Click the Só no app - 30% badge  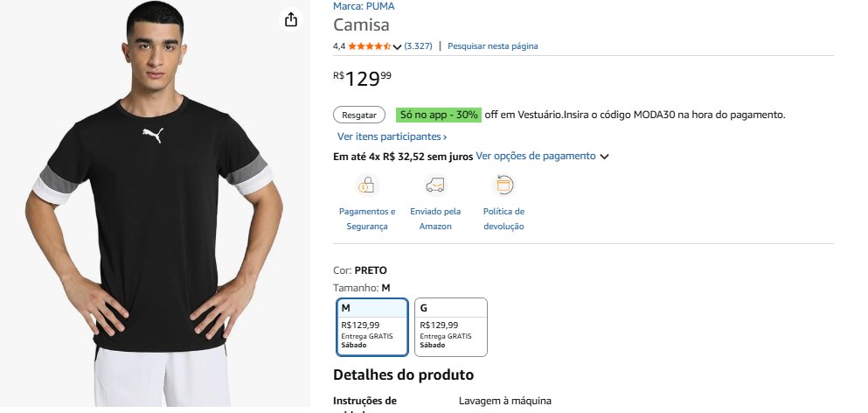tap(438, 115)
